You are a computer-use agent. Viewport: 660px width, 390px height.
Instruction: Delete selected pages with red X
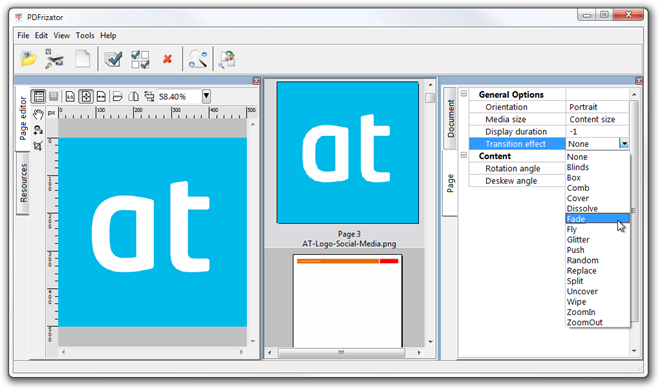click(167, 59)
